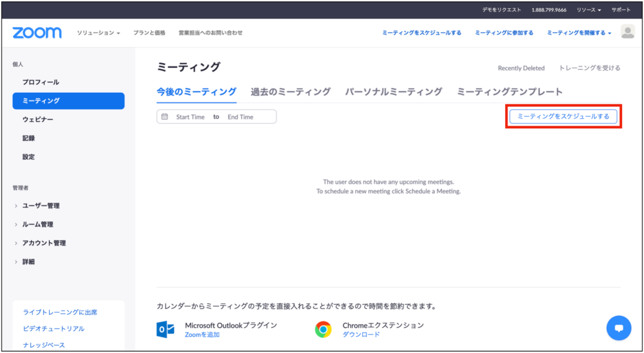Click the Start Time input field
The width and height of the screenshot is (644, 353).
click(x=190, y=117)
